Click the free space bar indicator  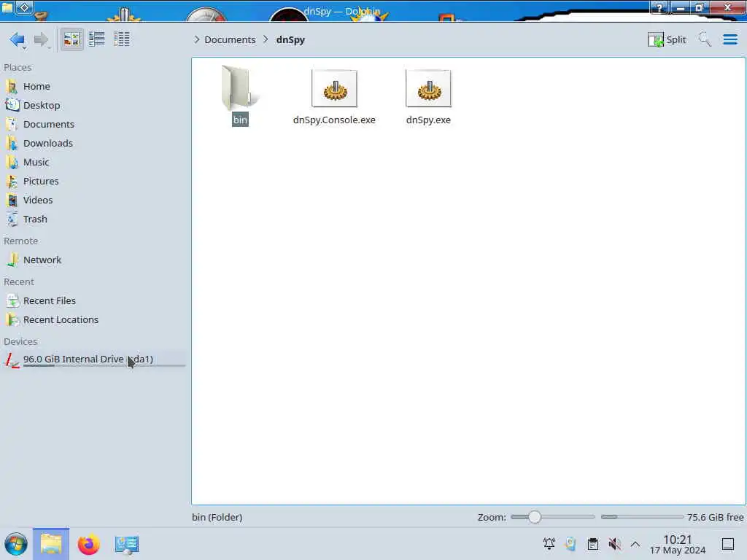(x=642, y=517)
